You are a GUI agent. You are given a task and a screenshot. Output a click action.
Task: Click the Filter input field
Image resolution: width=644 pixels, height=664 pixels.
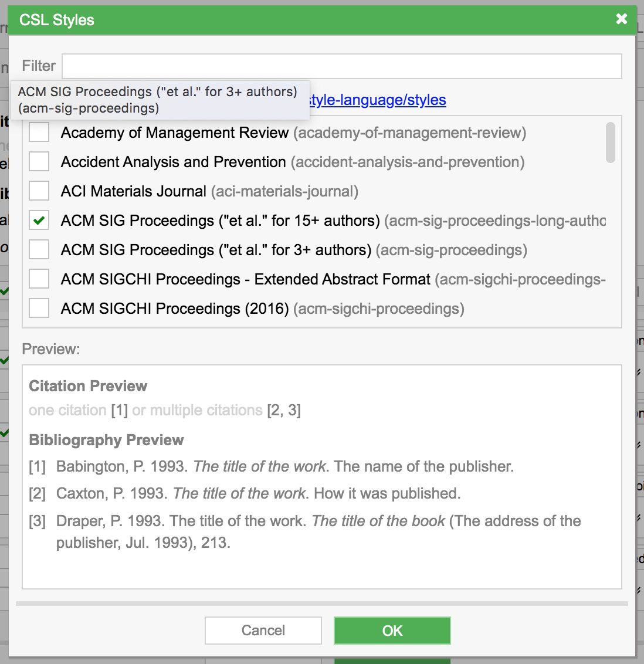(x=342, y=66)
